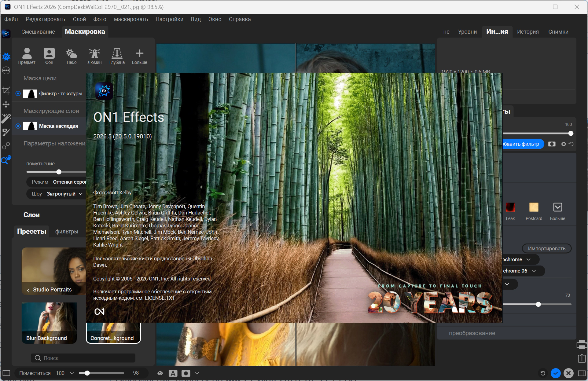588x381 pixels.
Task: Click the print icon on right edge
Action: [x=582, y=345]
